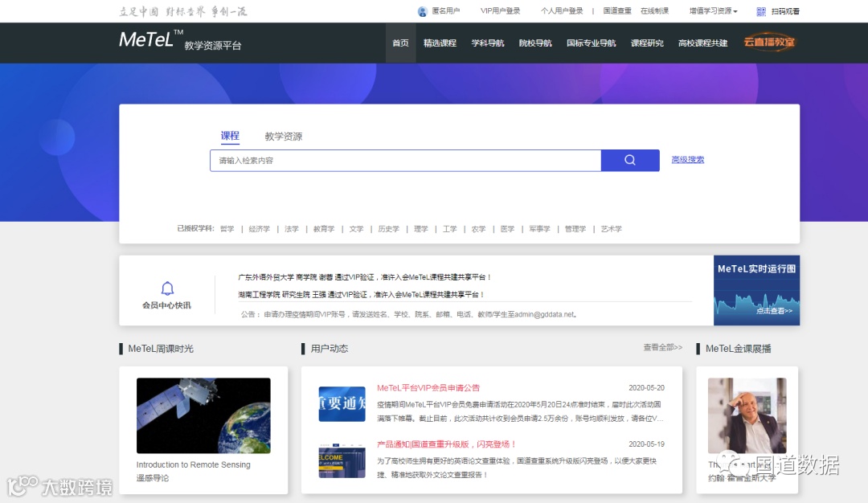Click the 公告 VIP account application announcement
868x503 pixels.
click(x=410, y=314)
